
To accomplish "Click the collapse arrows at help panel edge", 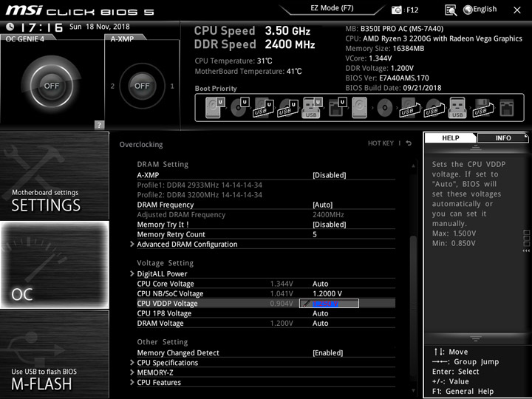I will (526, 250).
